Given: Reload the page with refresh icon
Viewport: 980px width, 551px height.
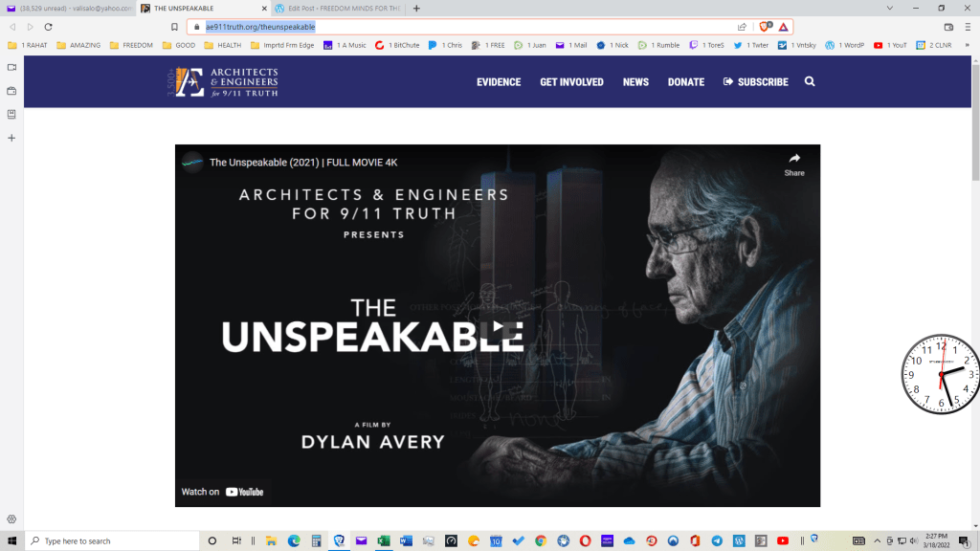Looking at the screenshot, I should (x=48, y=27).
